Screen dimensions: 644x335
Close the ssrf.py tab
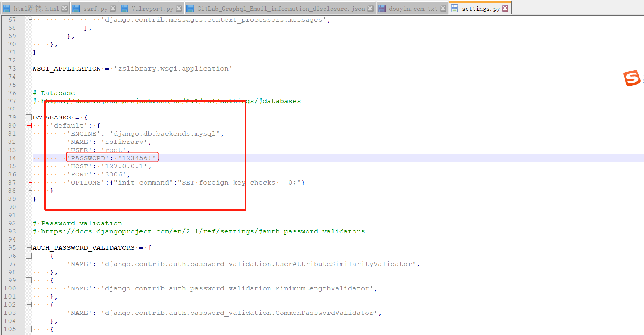point(113,9)
